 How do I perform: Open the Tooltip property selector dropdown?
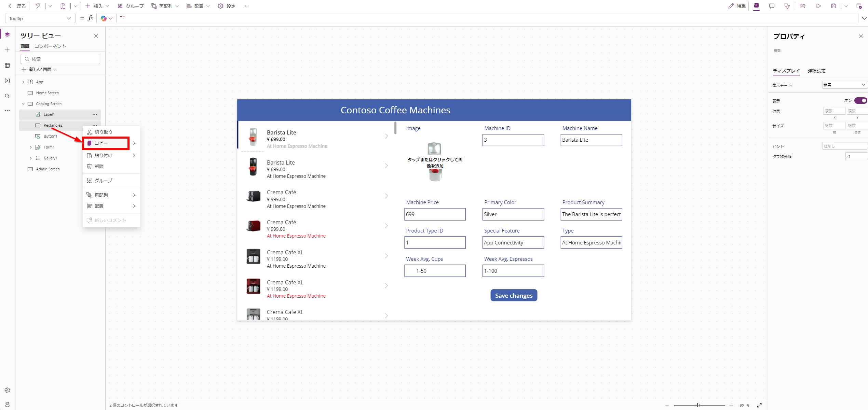tap(40, 18)
